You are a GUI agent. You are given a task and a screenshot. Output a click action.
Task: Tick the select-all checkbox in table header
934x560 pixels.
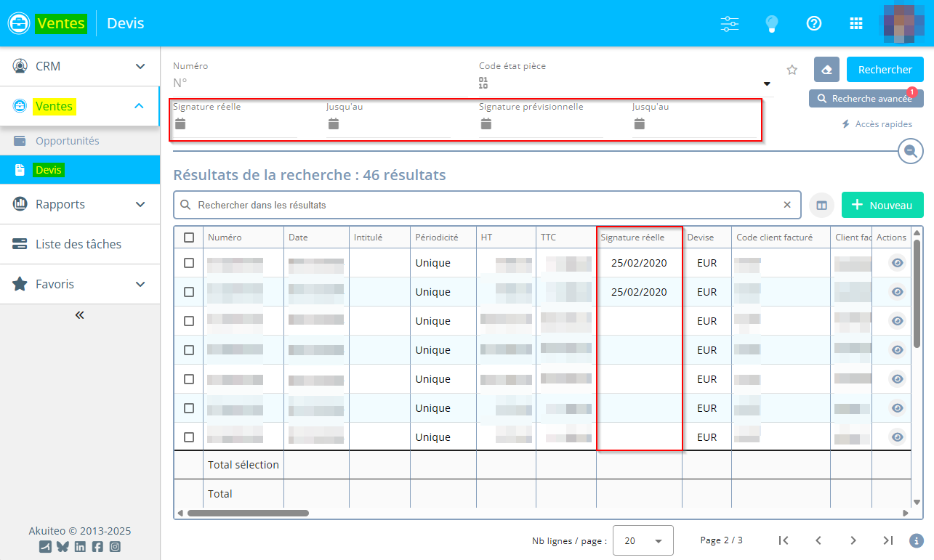[x=189, y=238]
